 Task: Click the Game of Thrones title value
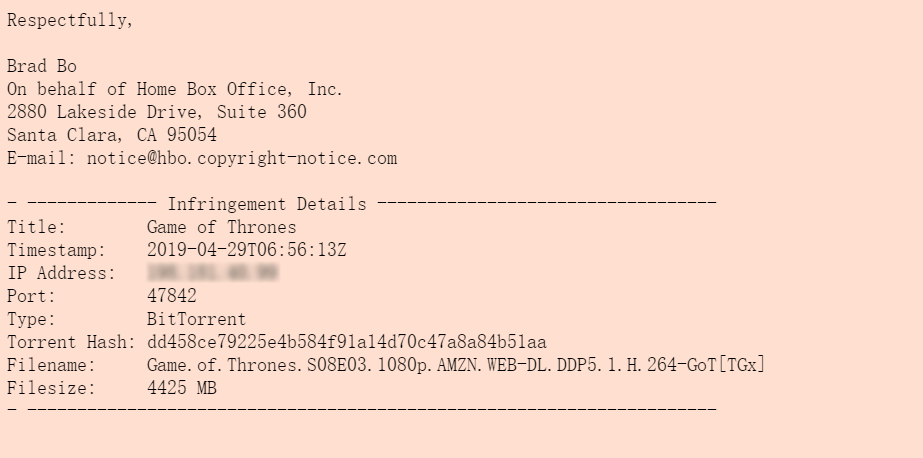click(x=221, y=227)
